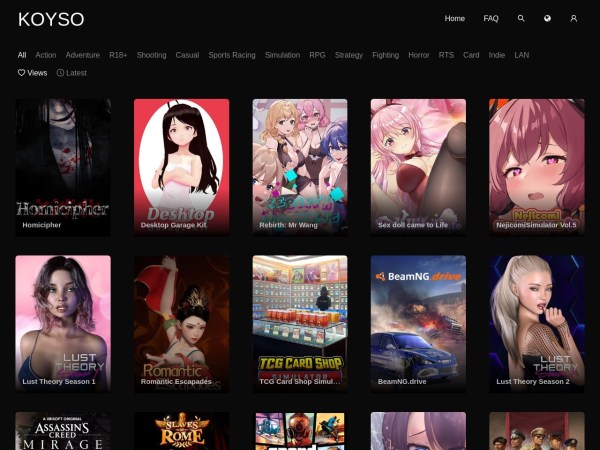Select the Strategy category
This screenshot has width=600, height=450.
(349, 55)
